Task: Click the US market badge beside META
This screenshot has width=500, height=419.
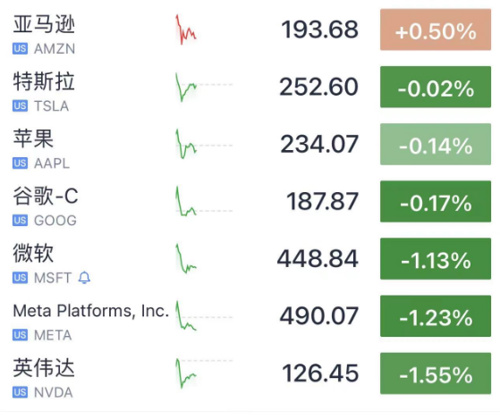Action: coord(20,335)
